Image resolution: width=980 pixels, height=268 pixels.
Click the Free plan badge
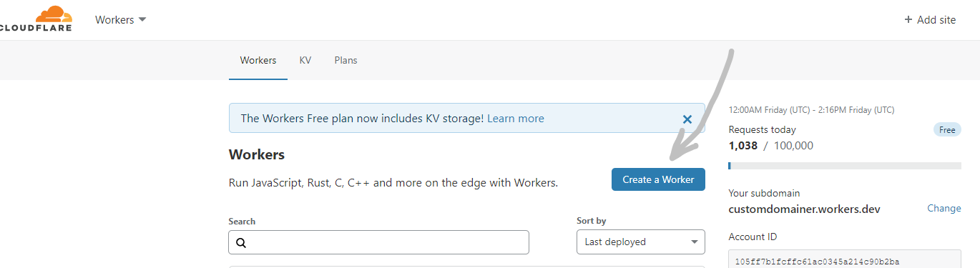point(947,130)
